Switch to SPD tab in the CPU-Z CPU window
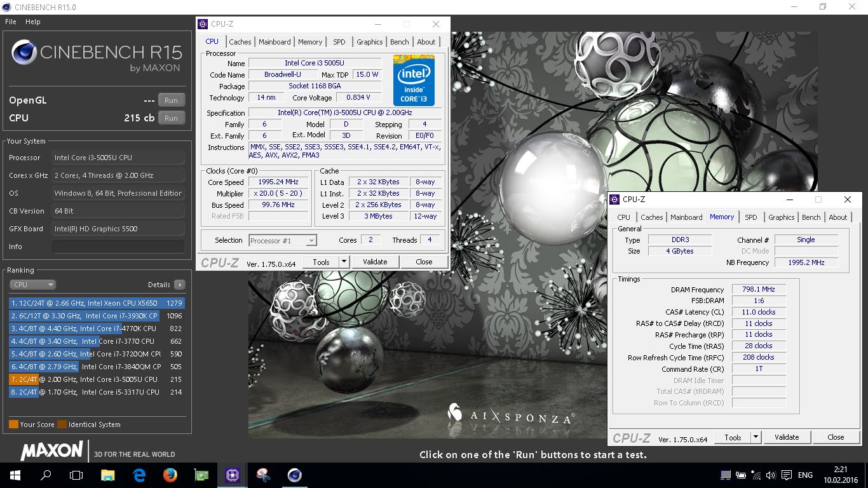 point(339,42)
